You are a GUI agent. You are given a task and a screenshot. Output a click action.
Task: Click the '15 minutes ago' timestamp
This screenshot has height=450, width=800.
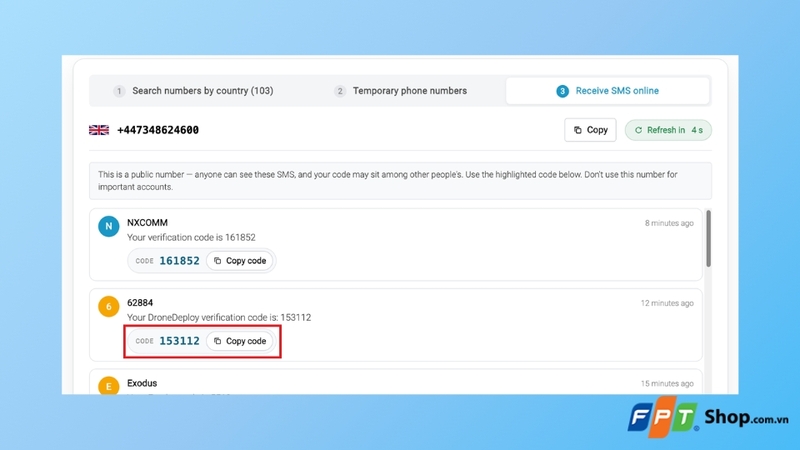pyautogui.click(x=667, y=383)
